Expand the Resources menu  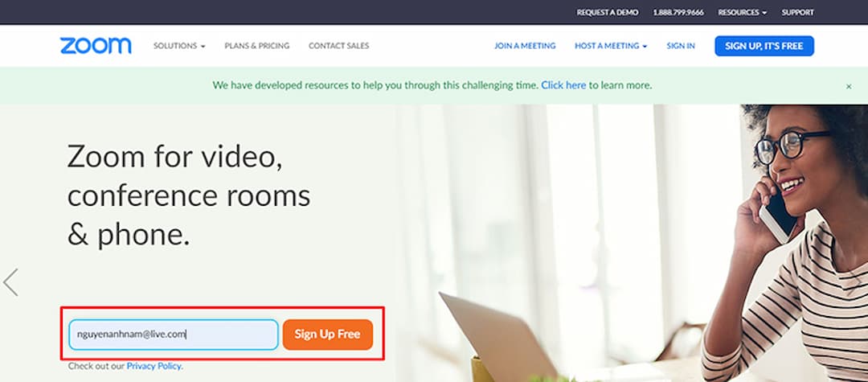coord(743,12)
